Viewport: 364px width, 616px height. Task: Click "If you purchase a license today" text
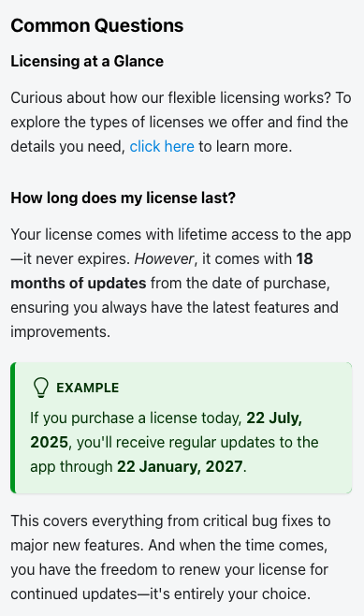pos(136,418)
